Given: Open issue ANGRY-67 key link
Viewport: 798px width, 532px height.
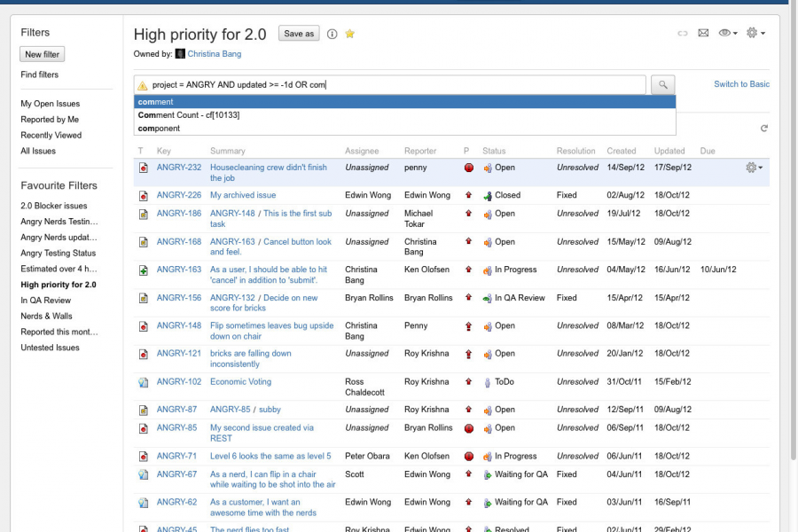Looking at the screenshot, I should (x=176, y=474).
